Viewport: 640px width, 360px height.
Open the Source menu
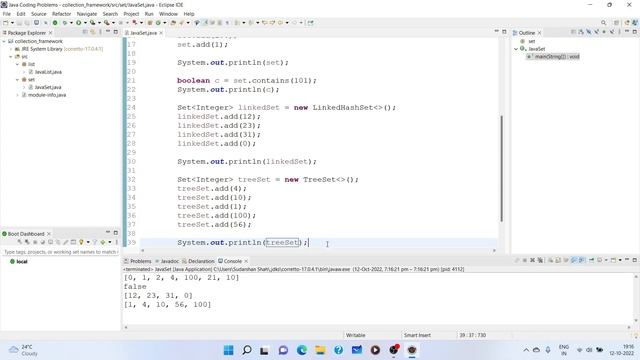[39, 14]
